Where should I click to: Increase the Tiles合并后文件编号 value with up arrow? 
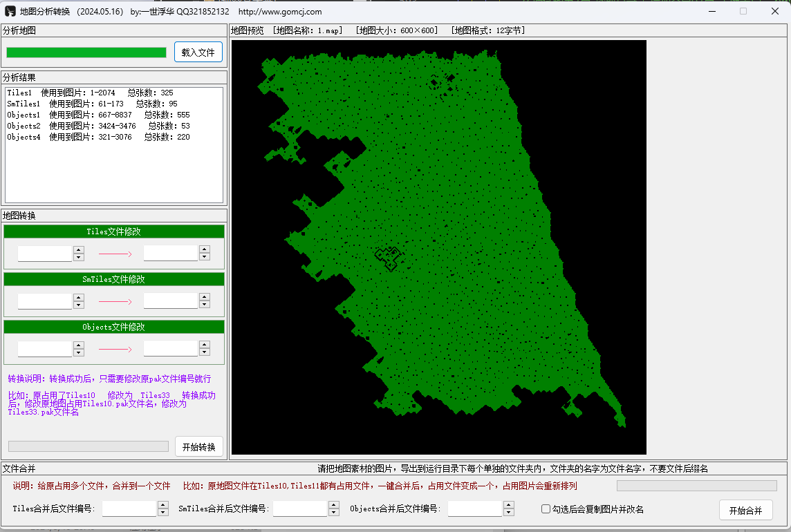(163, 504)
